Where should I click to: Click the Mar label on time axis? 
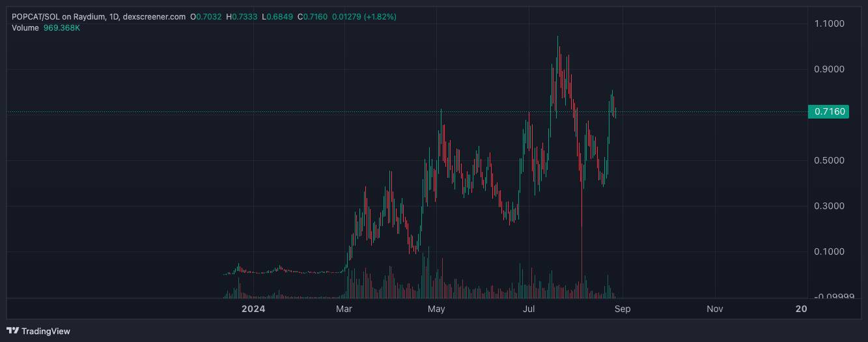(x=344, y=309)
